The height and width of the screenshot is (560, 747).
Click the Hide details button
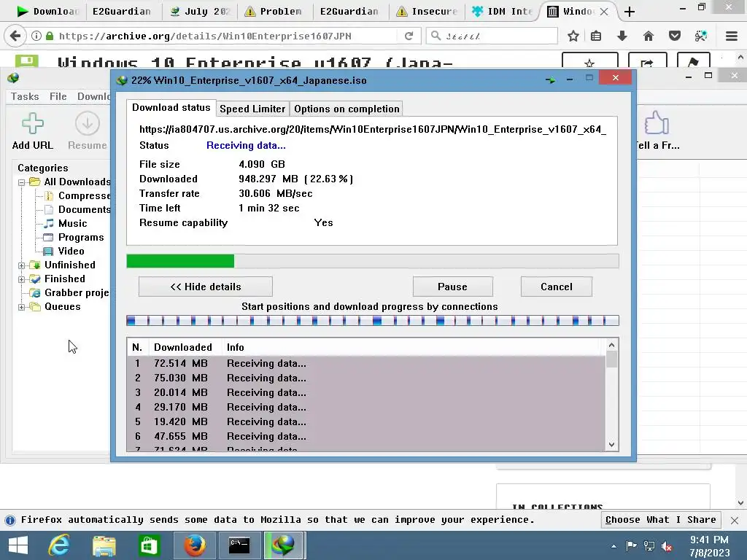coord(206,287)
